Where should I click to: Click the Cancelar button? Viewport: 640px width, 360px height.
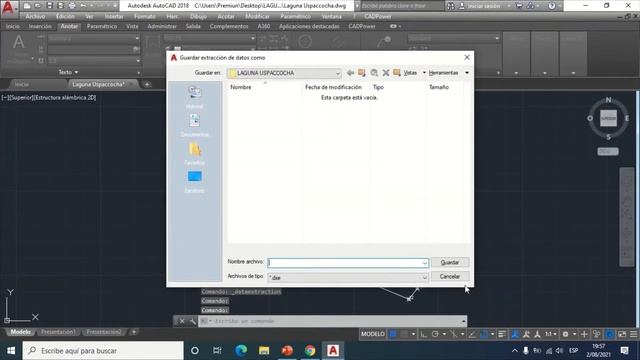click(450, 277)
